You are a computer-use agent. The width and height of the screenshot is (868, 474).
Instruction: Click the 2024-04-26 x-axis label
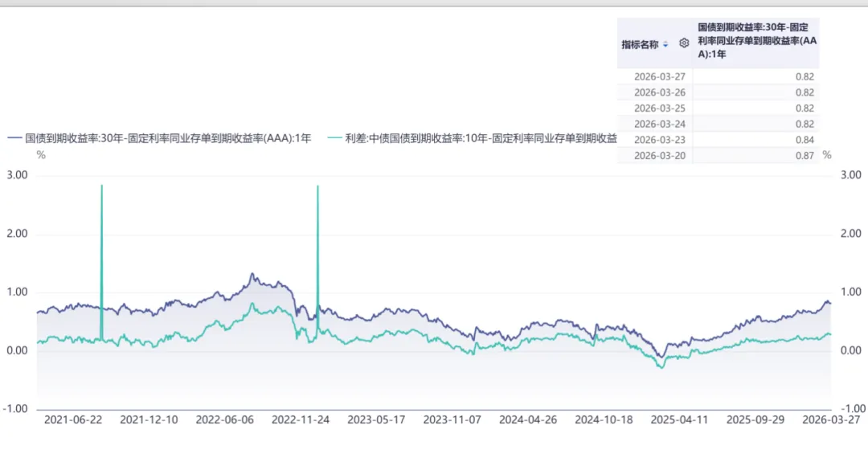(x=528, y=420)
